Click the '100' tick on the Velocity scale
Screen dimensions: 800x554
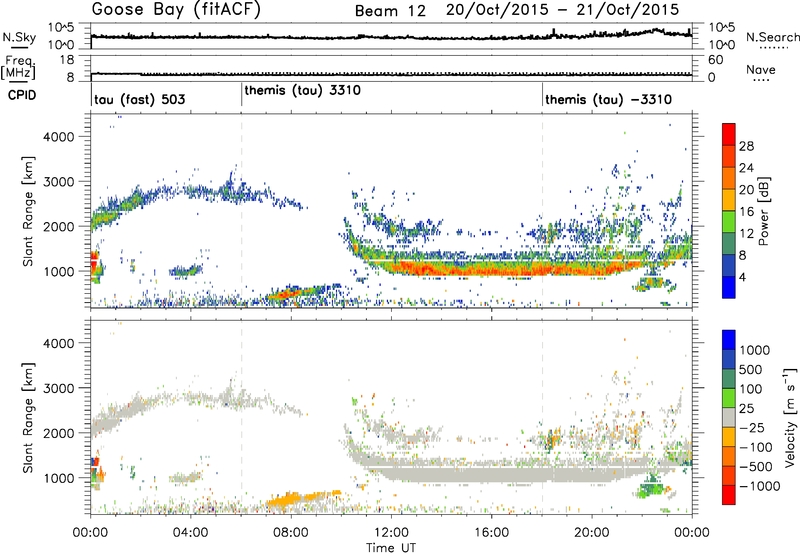coord(751,389)
